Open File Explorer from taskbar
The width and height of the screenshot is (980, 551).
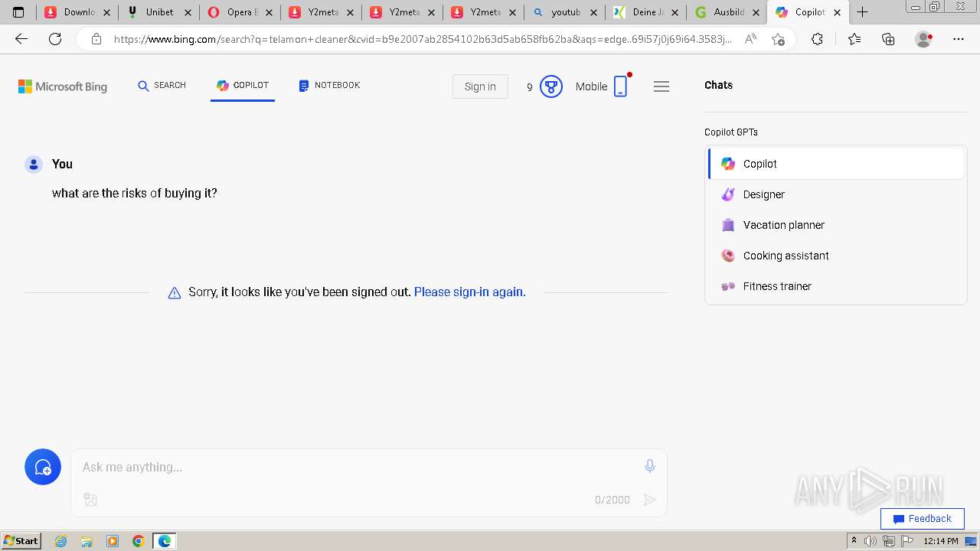pyautogui.click(x=87, y=541)
